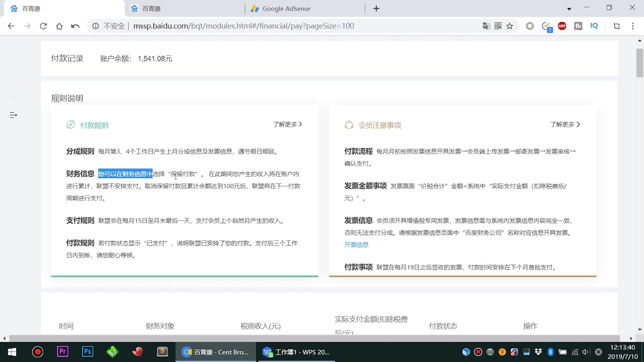
Task: Toggle the left sidebar collapse arrow
Action: (x=13, y=115)
